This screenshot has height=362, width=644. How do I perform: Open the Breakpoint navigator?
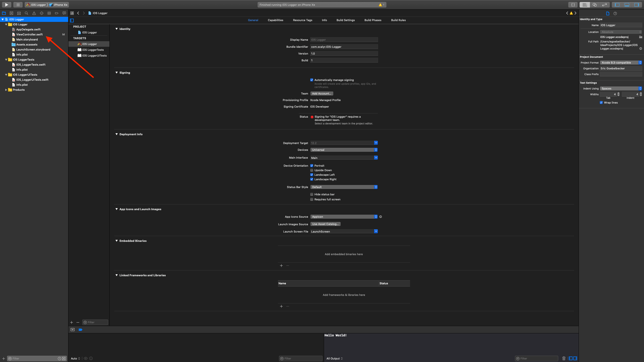click(x=57, y=13)
